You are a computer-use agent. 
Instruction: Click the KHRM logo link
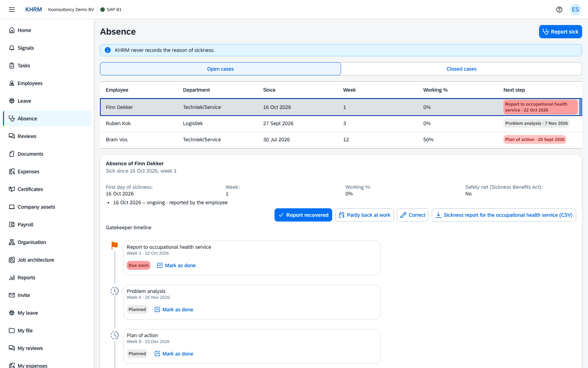33,10
